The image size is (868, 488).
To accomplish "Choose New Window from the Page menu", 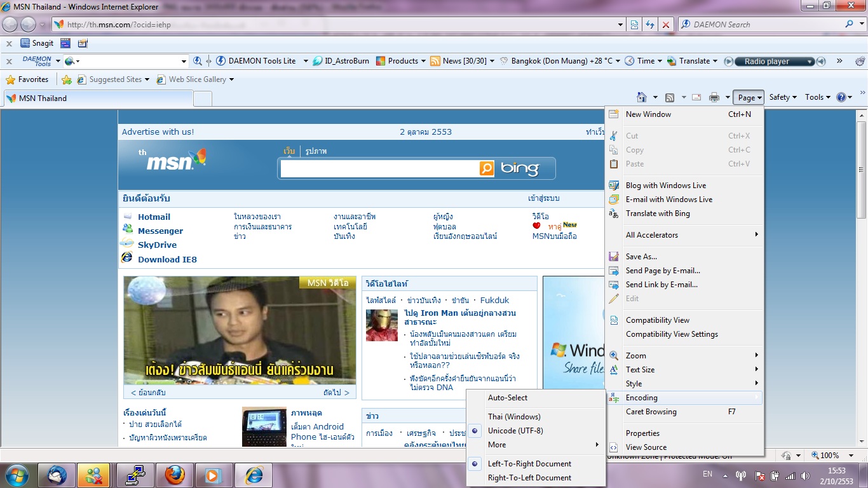I will click(684, 114).
